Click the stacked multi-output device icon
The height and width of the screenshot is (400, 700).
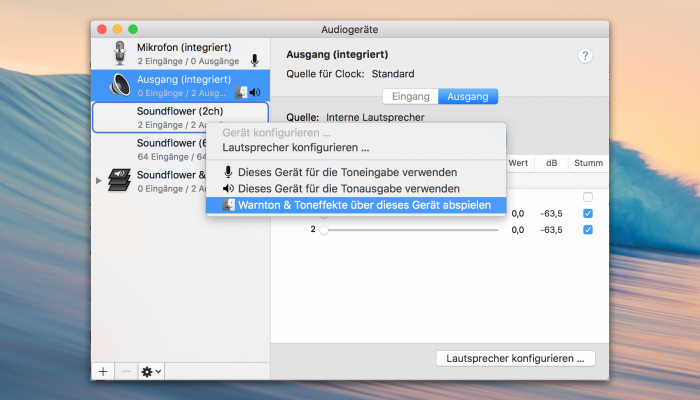point(120,180)
